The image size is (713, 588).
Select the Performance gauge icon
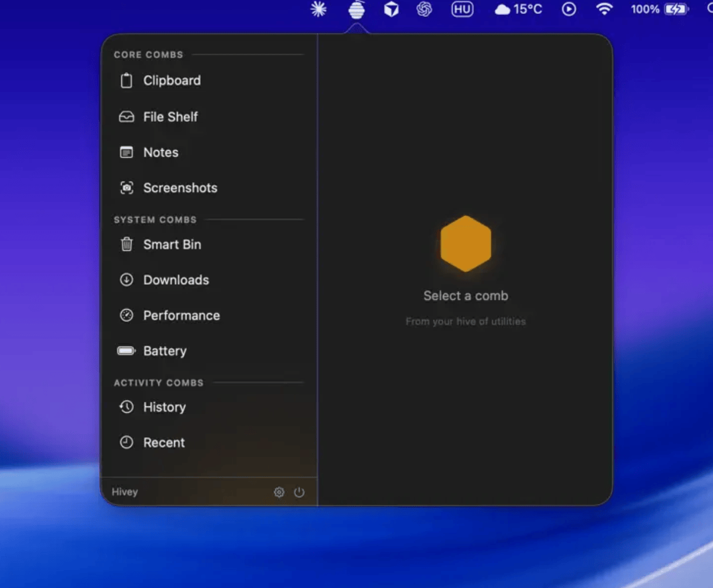point(126,315)
